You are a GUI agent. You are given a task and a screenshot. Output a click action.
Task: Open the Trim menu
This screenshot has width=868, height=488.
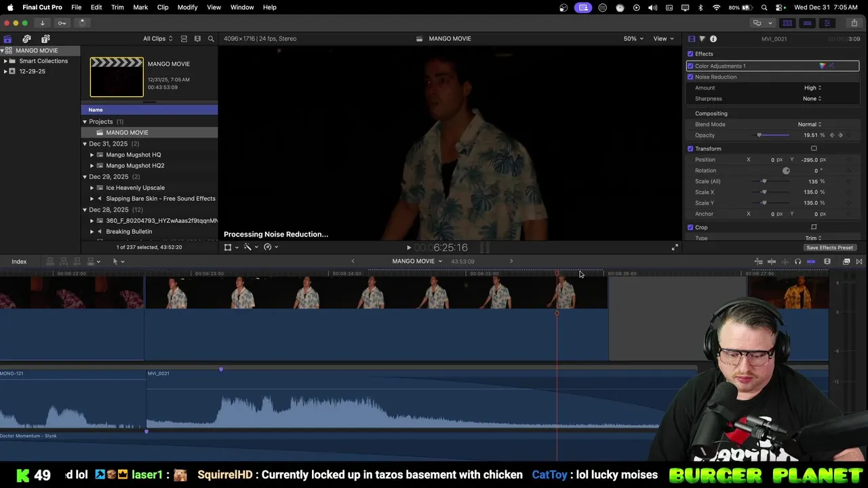point(117,7)
